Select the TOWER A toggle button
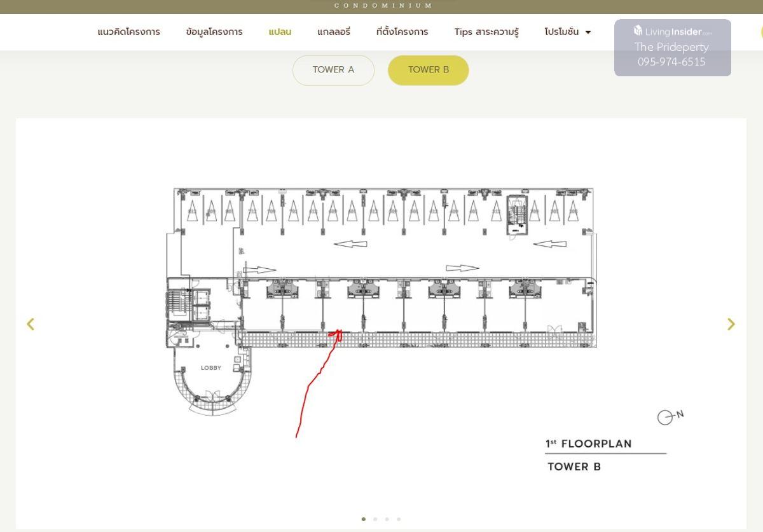 (333, 70)
